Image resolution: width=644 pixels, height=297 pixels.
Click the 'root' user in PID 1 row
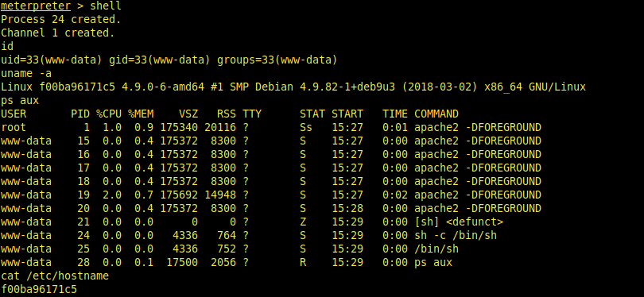tap(14, 127)
